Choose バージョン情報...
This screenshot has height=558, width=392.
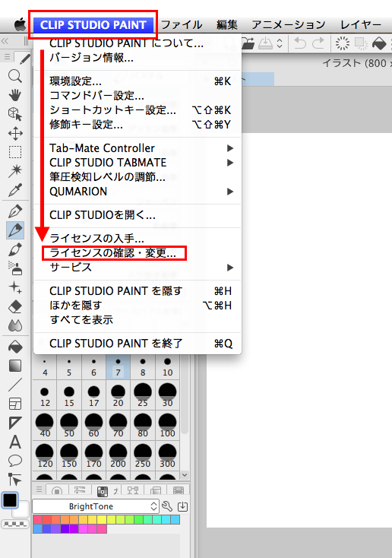point(138,58)
